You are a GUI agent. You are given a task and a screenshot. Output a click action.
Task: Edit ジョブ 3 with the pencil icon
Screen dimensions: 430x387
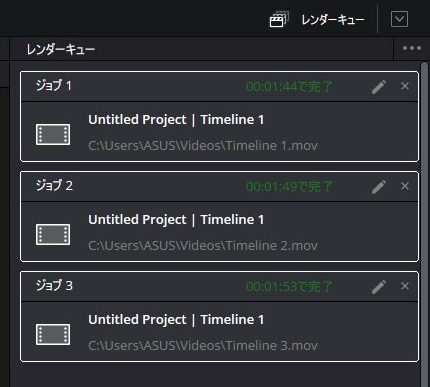click(379, 287)
